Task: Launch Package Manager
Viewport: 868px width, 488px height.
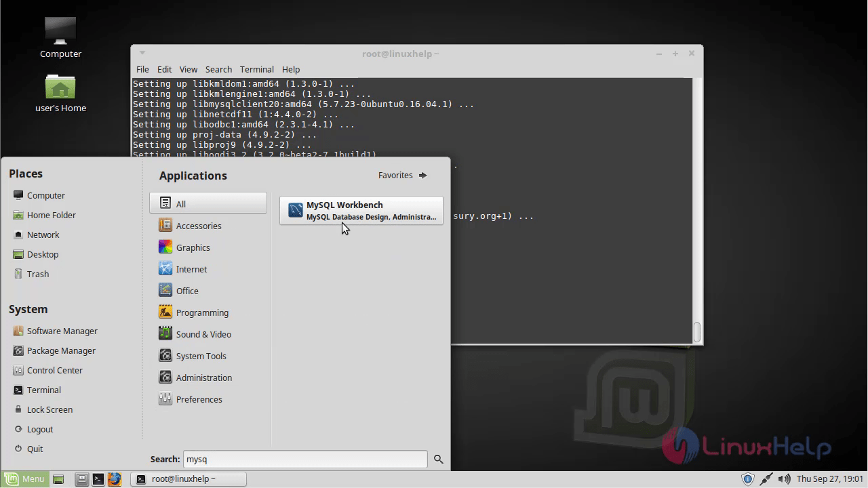Action: click(54, 350)
